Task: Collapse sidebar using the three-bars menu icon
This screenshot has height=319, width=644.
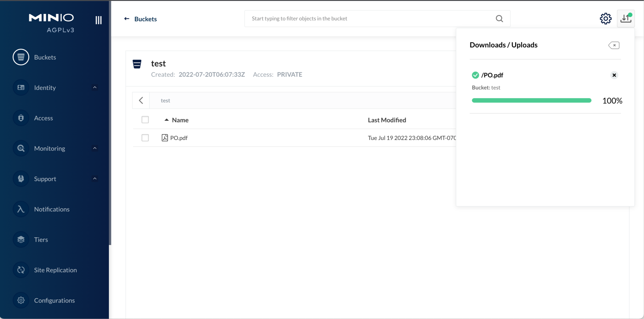Action: (98, 20)
